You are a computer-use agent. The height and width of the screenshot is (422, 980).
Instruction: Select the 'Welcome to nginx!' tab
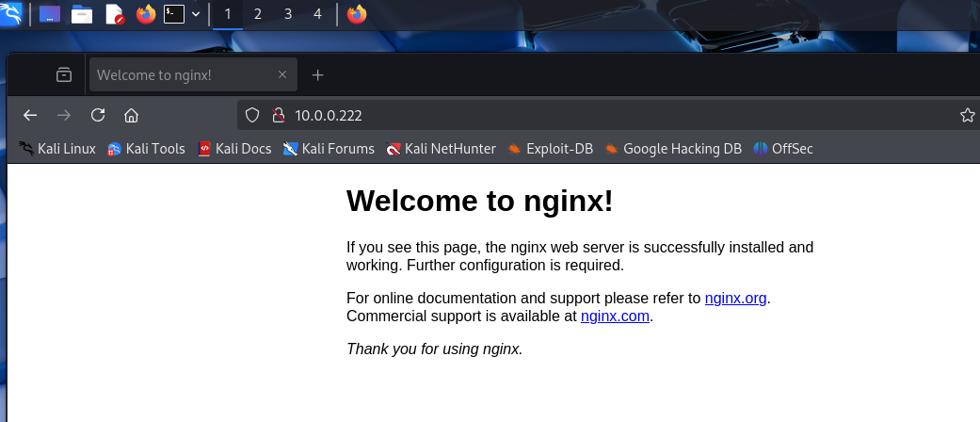pos(193,75)
